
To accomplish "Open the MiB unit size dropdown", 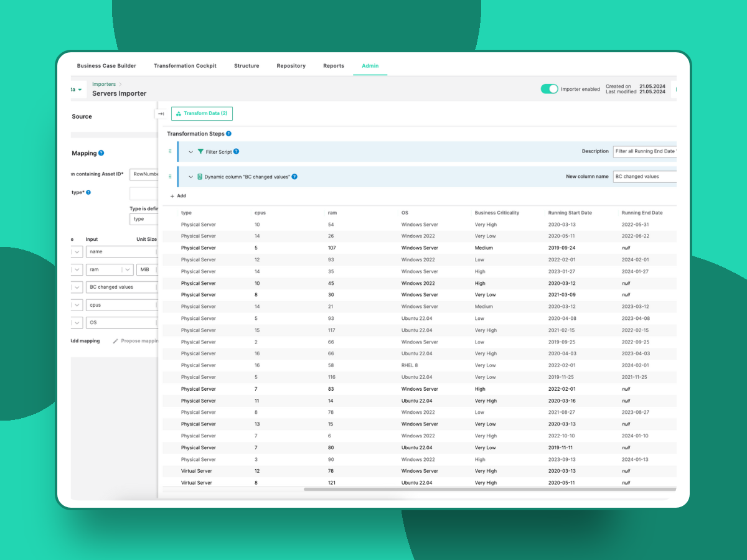I will (147, 269).
